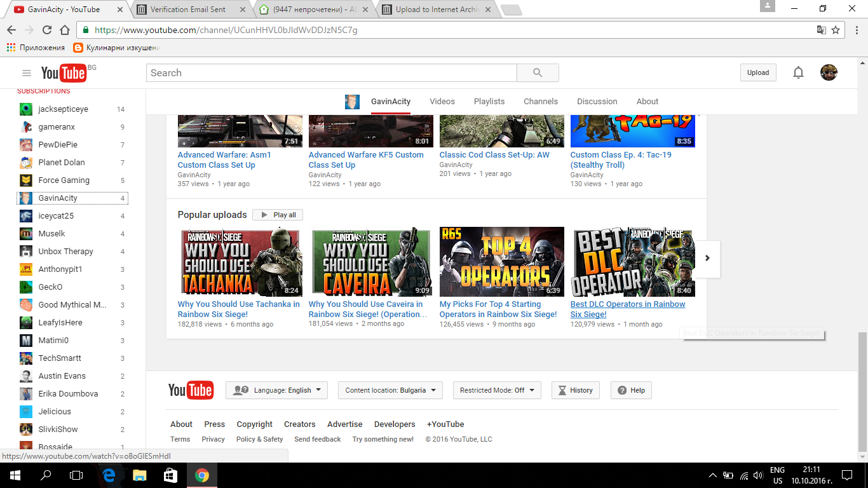The height and width of the screenshot is (488, 868).
Task: Select Unbox Therapy in subscriptions list
Action: click(x=72, y=252)
